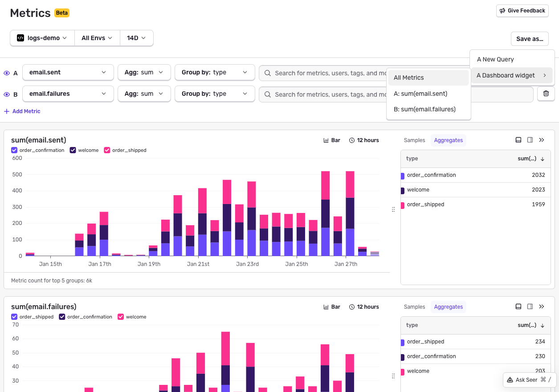Open Group by: type for query B
Screen dimensions: 559x392
[x=215, y=94]
